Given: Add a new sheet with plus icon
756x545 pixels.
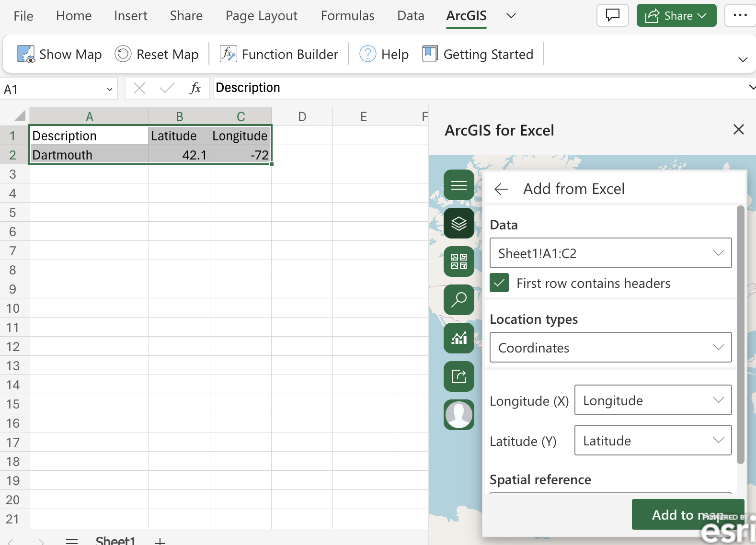Looking at the screenshot, I should 160,542.
